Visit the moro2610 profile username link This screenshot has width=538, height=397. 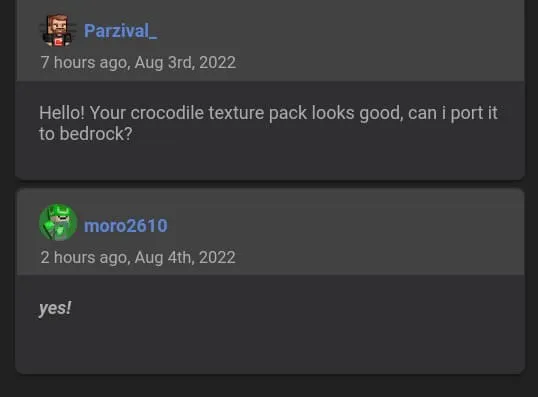tap(126, 226)
